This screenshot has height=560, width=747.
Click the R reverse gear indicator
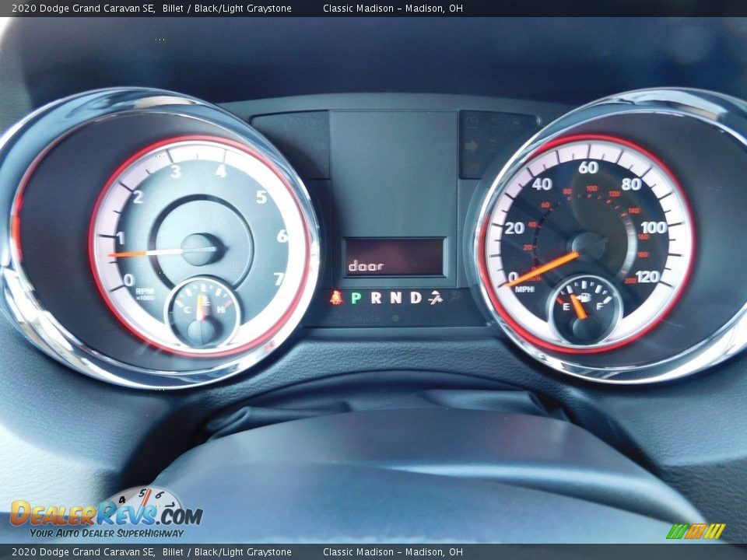(376, 297)
